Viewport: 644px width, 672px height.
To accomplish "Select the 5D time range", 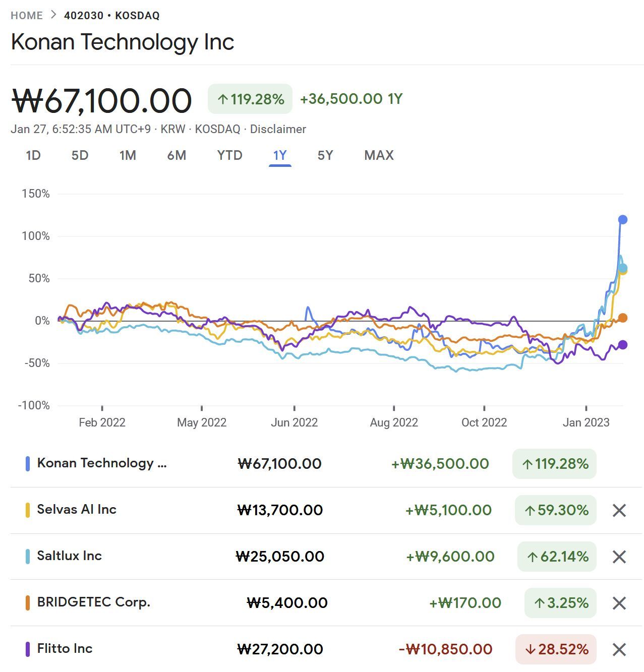I will (x=80, y=155).
